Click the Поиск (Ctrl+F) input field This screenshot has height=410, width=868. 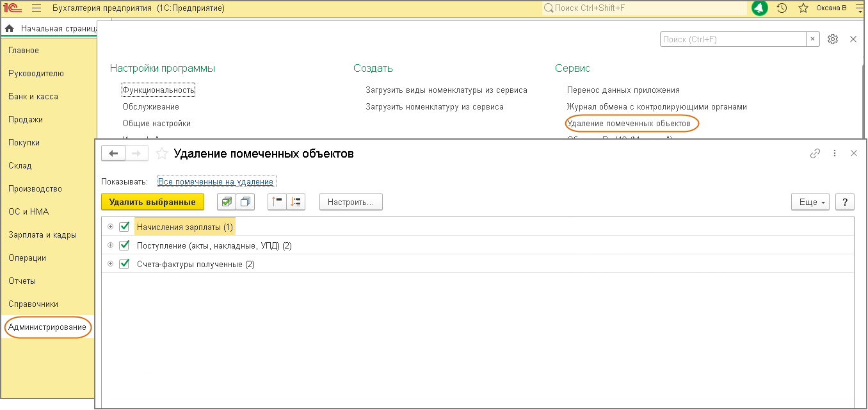tap(733, 39)
